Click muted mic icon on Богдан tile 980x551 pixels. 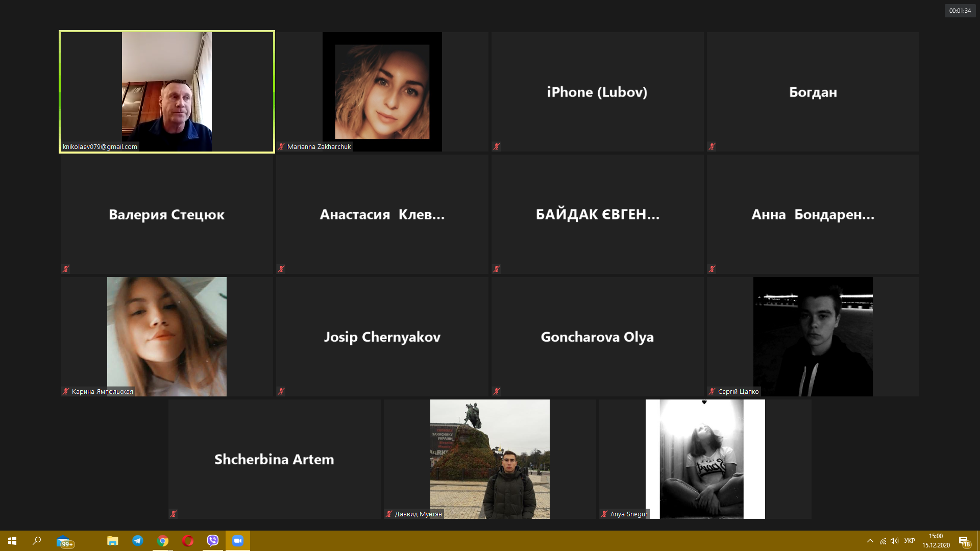pos(712,146)
